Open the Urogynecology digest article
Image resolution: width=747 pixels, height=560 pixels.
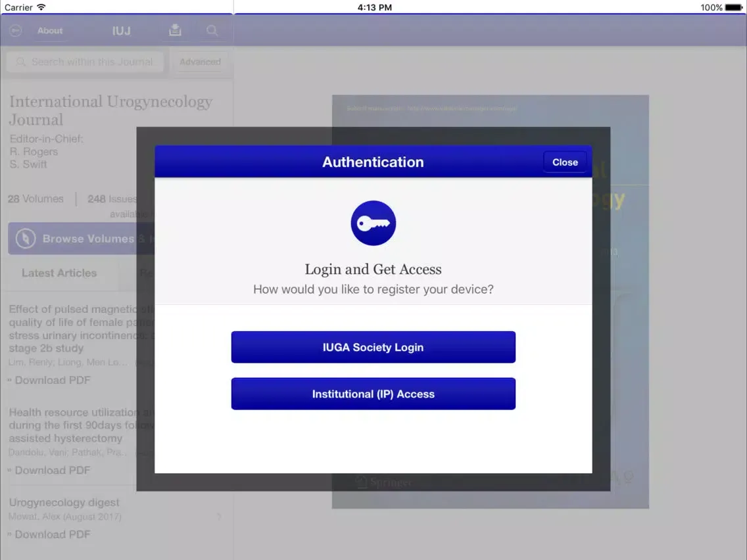64,502
